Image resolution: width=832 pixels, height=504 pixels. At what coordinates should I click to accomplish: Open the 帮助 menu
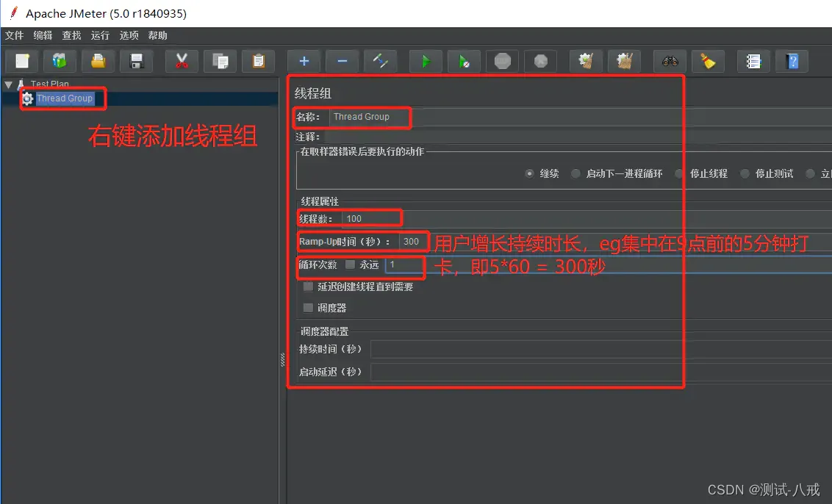pos(157,35)
